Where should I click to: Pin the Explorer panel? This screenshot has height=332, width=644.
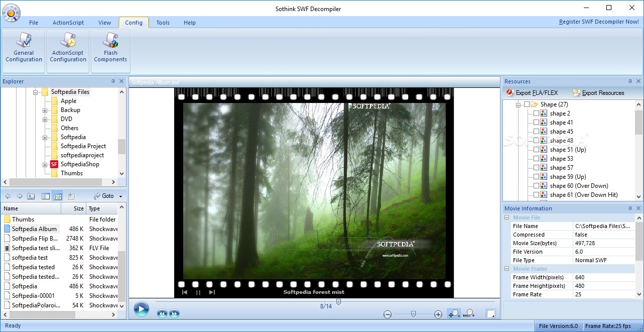(x=113, y=81)
